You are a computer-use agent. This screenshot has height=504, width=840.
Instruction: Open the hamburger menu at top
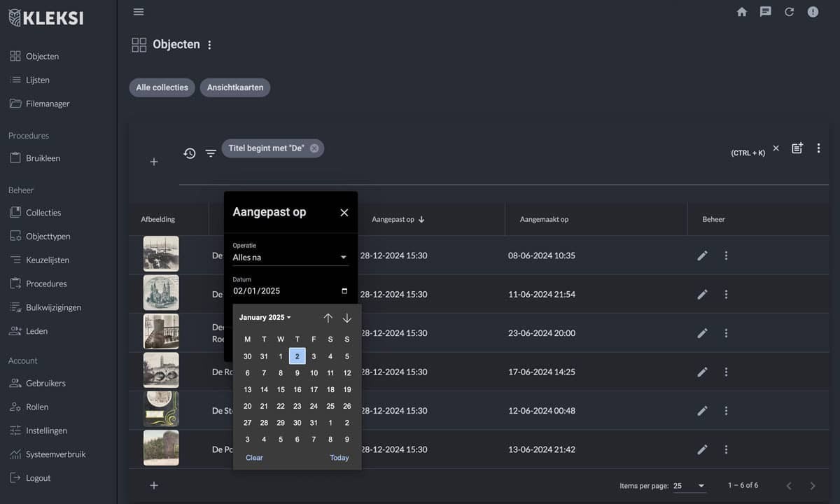point(139,12)
